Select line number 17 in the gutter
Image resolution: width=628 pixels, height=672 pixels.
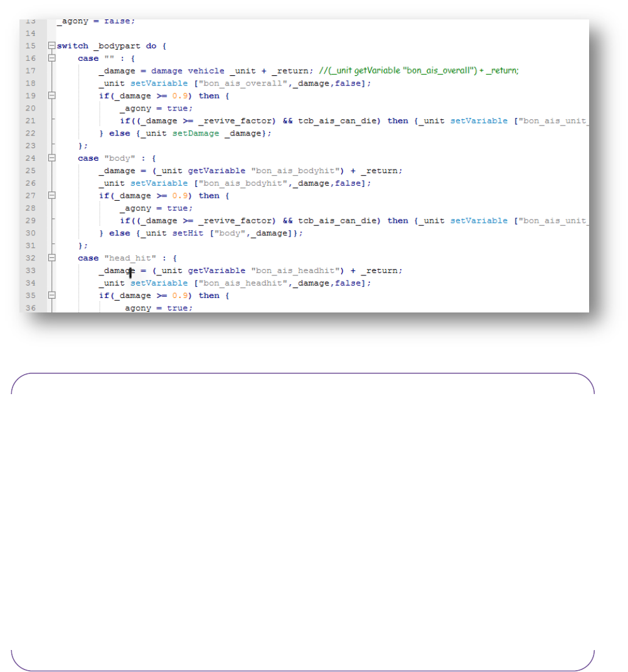[30, 71]
